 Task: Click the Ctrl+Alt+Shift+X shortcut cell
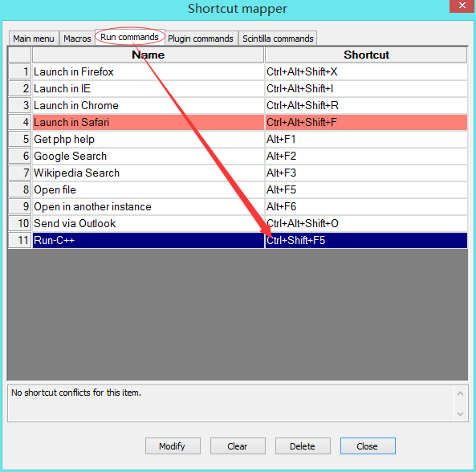(x=366, y=72)
